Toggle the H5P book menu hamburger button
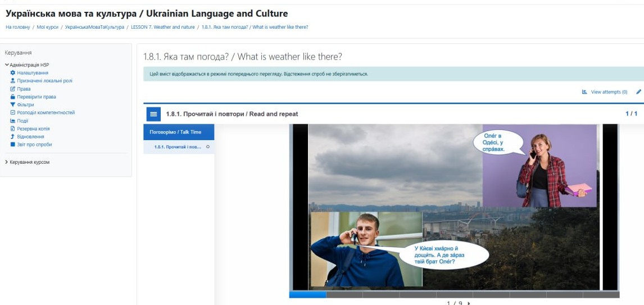This screenshot has height=305, width=644. (x=153, y=114)
